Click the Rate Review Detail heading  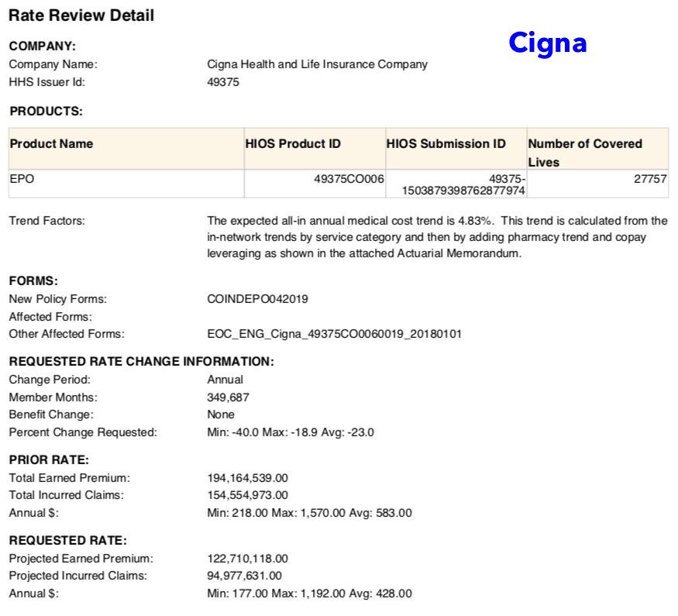[x=81, y=15]
